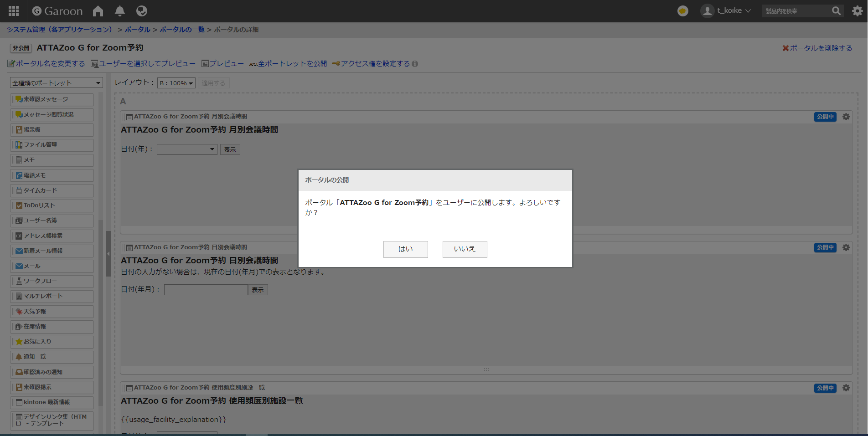Toggle 公開中 status of the 使用頻度別施設一覧 portlet
Image resolution: width=868 pixels, height=436 pixels.
click(825, 388)
